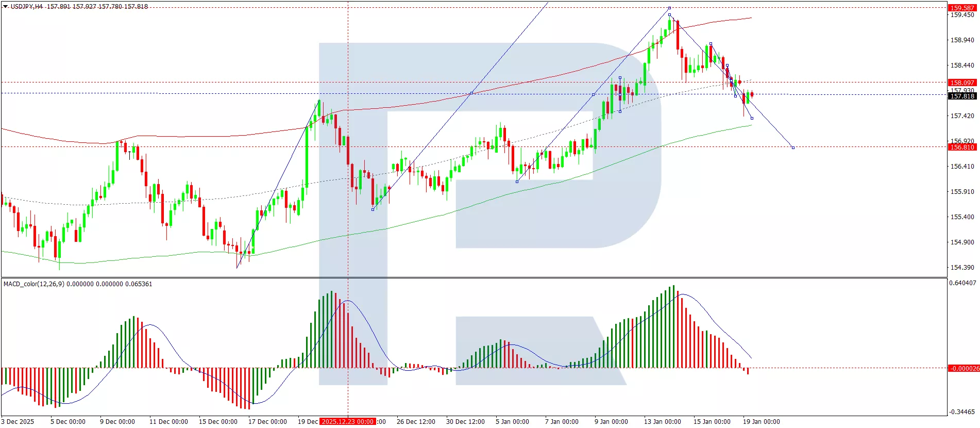Image resolution: width=980 pixels, height=428 pixels.
Task: Select the trendline anchor at the chart peak
Action: (669, 8)
